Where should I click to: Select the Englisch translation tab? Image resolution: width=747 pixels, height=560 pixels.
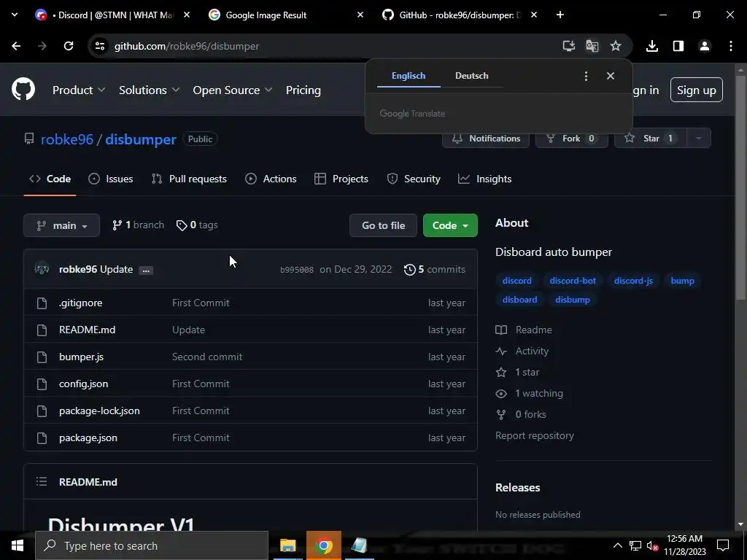409,76
